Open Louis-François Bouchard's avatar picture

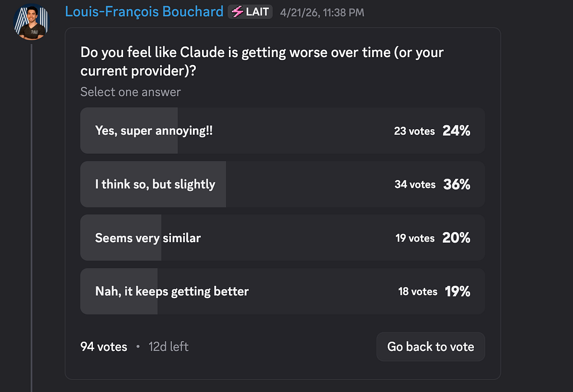coord(31,22)
